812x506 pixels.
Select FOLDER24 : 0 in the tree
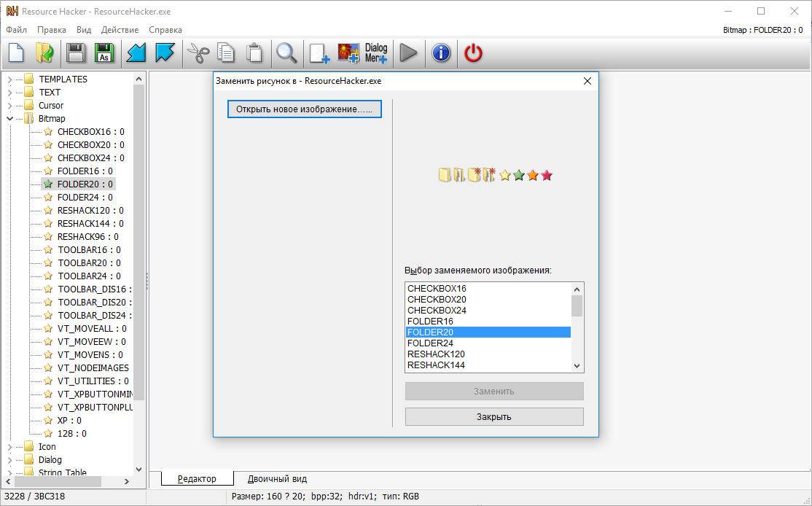click(85, 198)
